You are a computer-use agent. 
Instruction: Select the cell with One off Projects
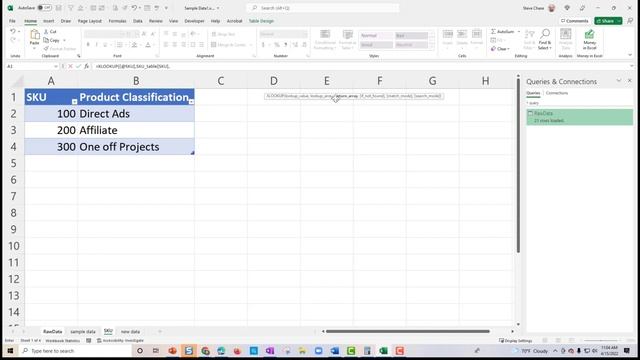click(136, 147)
